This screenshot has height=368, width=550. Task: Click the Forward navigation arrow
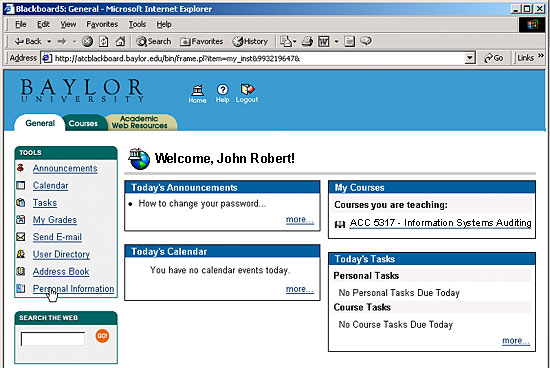tap(62, 41)
